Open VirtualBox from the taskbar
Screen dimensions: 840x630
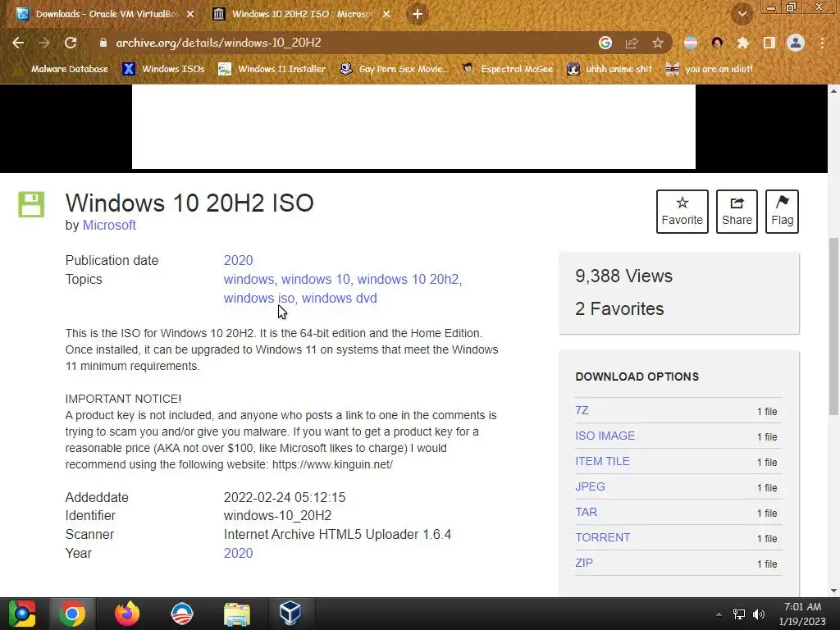coord(290,614)
